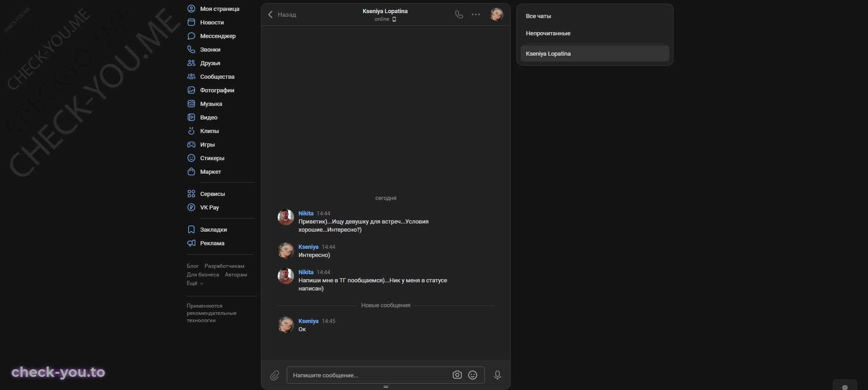Open the Разработчикам footer link
The image size is (868, 390).
tap(224, 266)
